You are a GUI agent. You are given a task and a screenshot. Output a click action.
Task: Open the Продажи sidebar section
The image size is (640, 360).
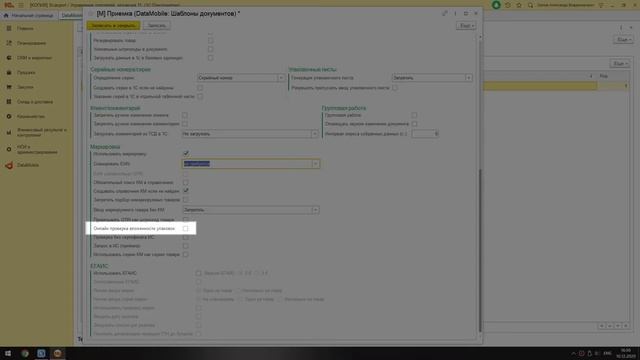(26, 73)
